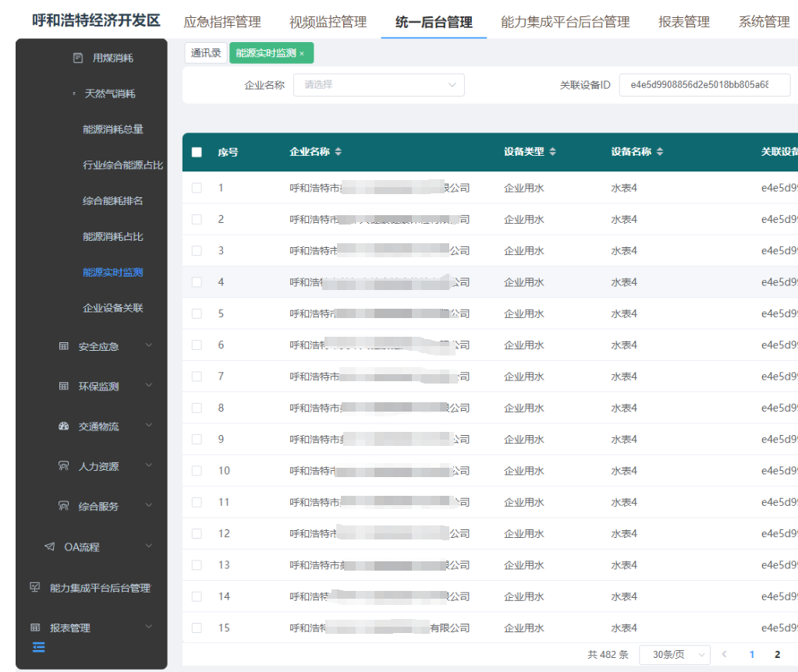Viewport: 798px width, 672px height.
Task: Select the checkbox for row 8
Action: [197, 408]
